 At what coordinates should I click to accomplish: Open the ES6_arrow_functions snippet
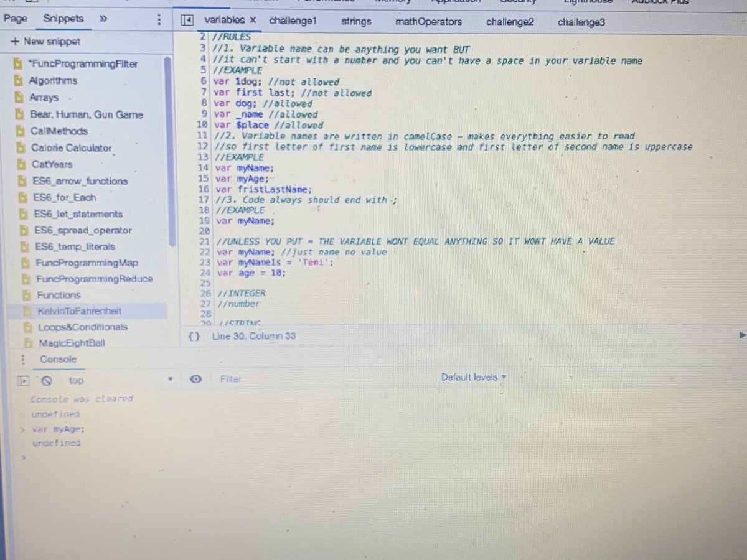point(81,181)
